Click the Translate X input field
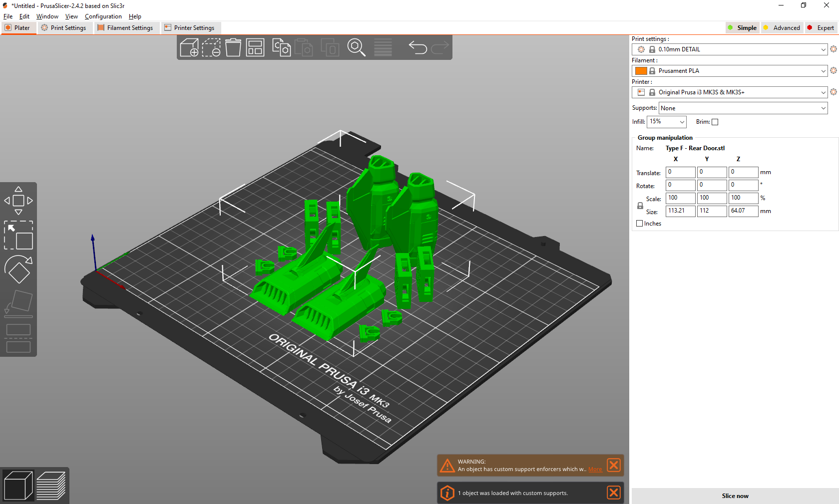 [x=681, y=172]
